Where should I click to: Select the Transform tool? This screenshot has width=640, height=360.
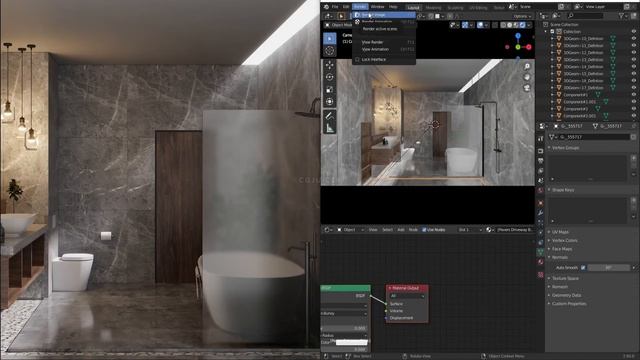pos(330,102)
